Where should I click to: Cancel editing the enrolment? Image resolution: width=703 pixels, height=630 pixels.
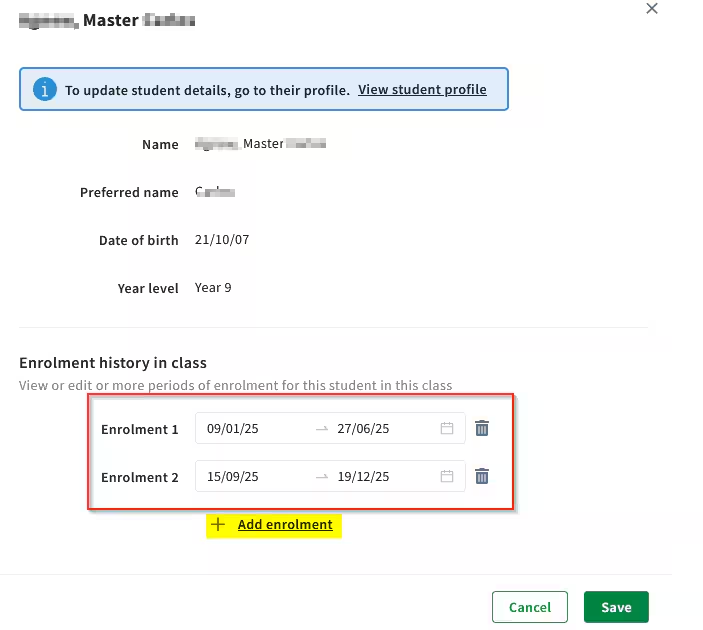(529, 607)
